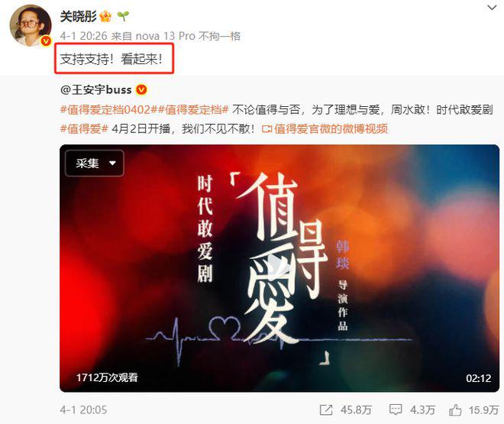Click the 4-1 20:05 original post timestamp
504x424 pixels.
pyautogui.click(x=83, y=409)
